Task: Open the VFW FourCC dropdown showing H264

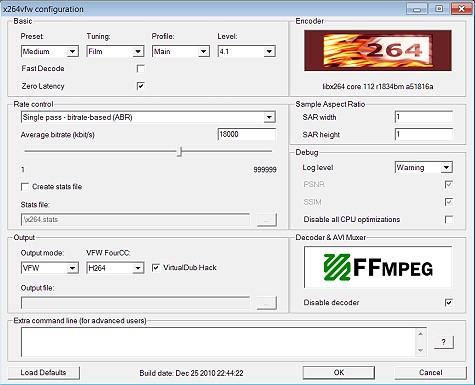Action: point(115,268)
